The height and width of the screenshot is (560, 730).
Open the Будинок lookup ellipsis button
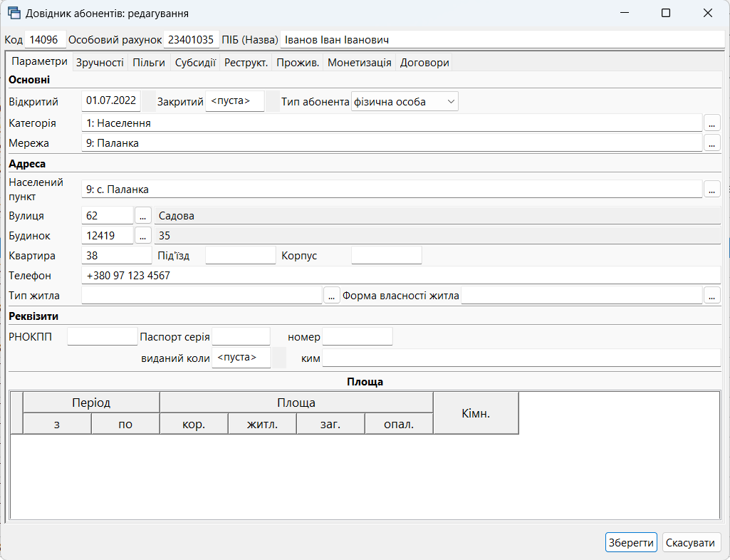pos(143,236)
